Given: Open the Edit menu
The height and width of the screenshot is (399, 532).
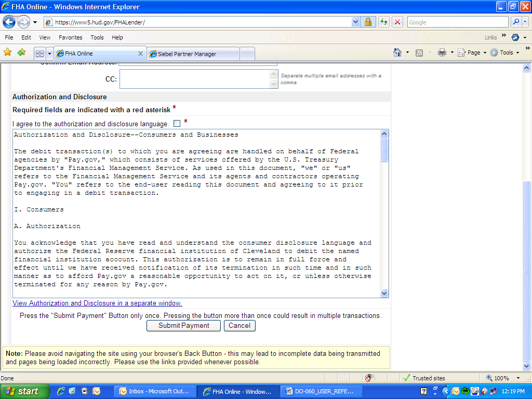Looking at the screenshot, I should coord(26,37).
